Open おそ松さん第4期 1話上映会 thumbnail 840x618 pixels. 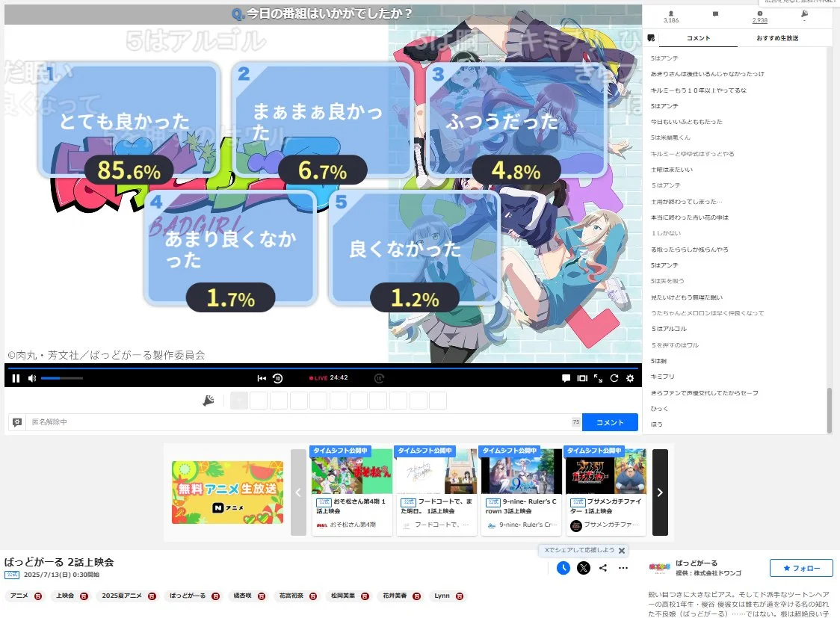pyautogui.click(x=352, y=471)
